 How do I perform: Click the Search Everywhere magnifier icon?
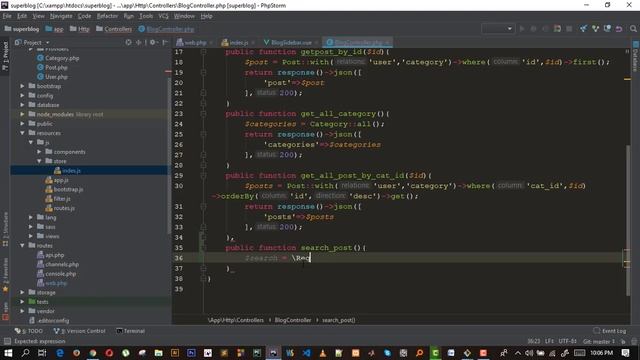633,29
